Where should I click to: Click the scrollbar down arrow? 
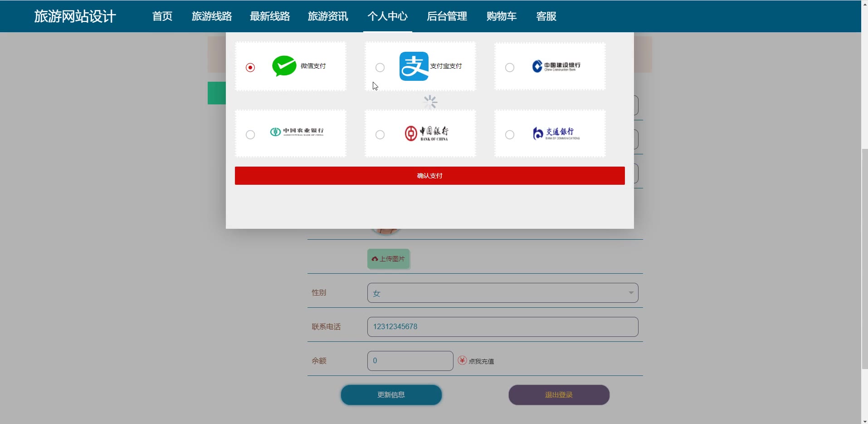pyautogui.click(x=864, y=421)
